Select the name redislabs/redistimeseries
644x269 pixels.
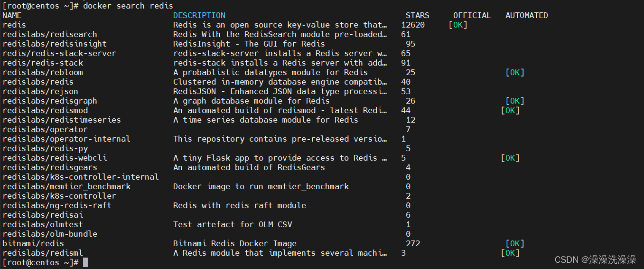pyautogui.click(x=62, y=120)
